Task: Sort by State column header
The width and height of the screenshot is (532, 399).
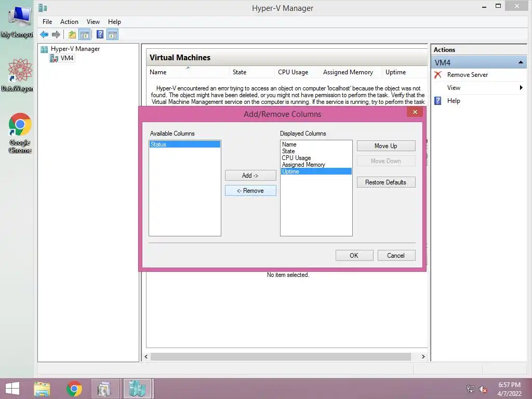Action: click(252, 72)
